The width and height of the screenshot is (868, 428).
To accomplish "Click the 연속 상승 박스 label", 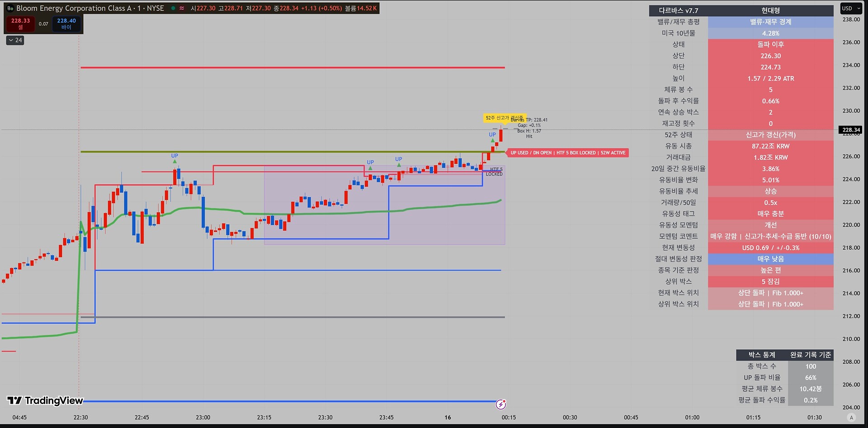I will pos(678,112).
